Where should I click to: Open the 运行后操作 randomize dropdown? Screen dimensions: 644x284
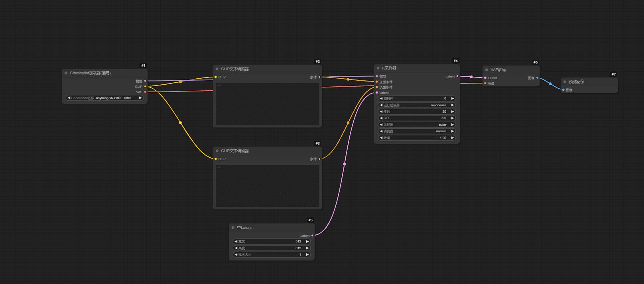click(x=417, y=105)
